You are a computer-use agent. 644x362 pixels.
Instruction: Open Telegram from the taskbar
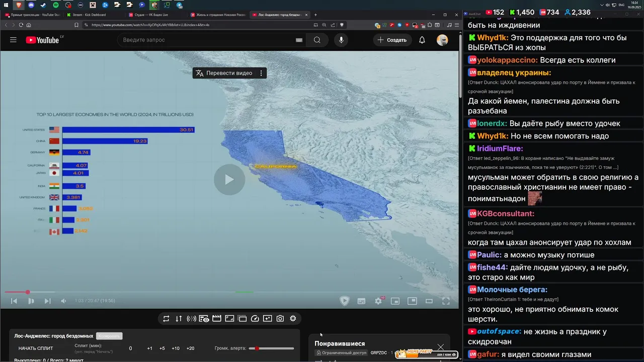[179, 5]
